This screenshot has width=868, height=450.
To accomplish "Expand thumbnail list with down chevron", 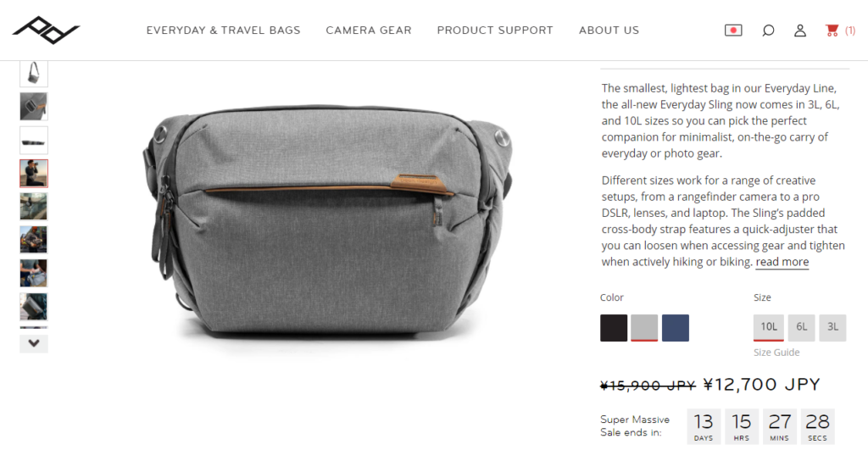I will point(34,344).
